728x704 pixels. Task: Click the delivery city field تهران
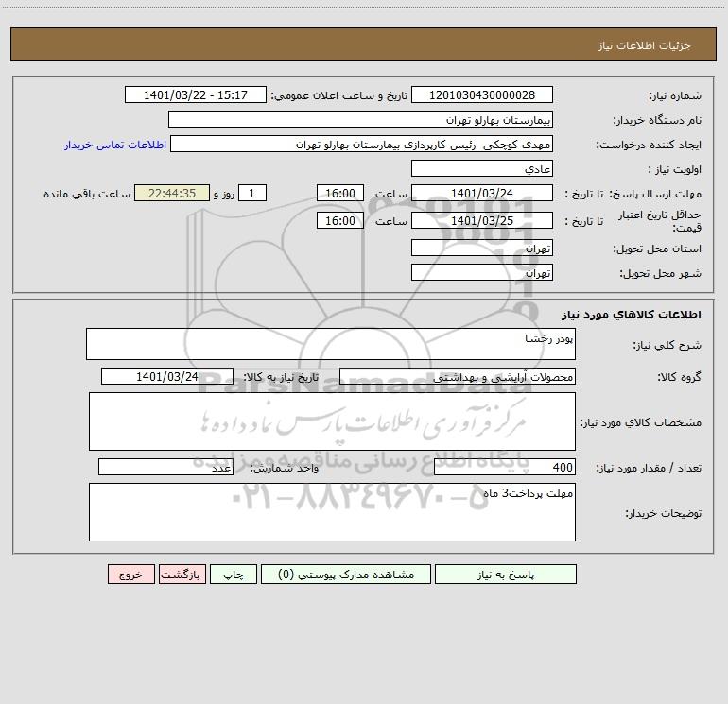(482, 272)
